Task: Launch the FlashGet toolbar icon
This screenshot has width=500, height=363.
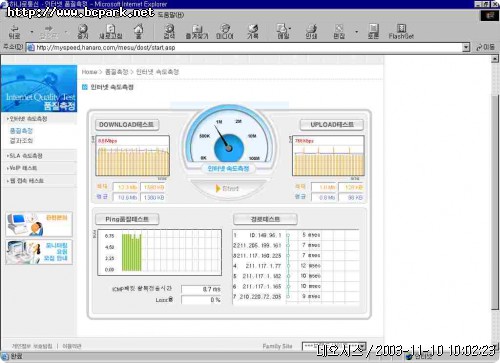Action: point(401,32)
